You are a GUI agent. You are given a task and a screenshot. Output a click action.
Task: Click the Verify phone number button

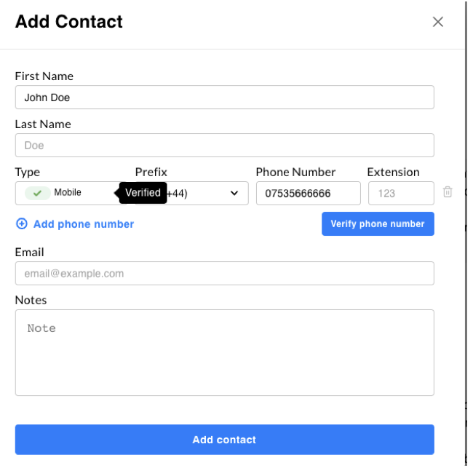click(x=378, y=223)
